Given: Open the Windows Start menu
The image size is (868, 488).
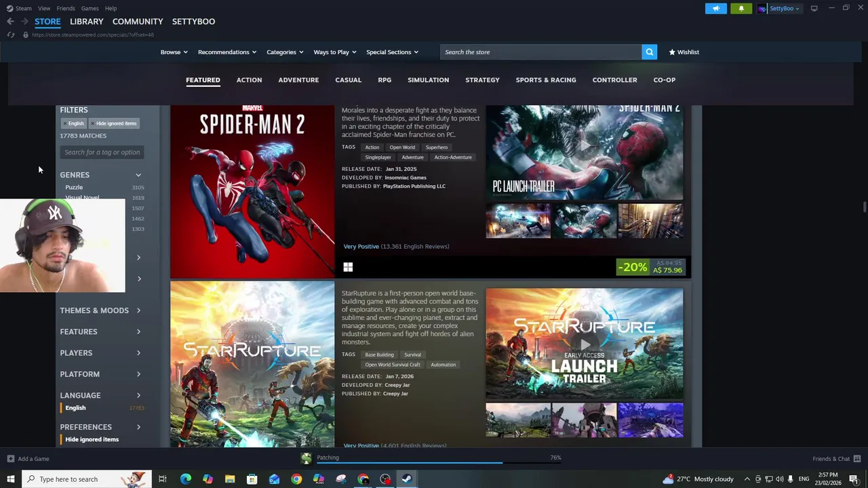Looking at the screenshot, I should tap(11, 479).
